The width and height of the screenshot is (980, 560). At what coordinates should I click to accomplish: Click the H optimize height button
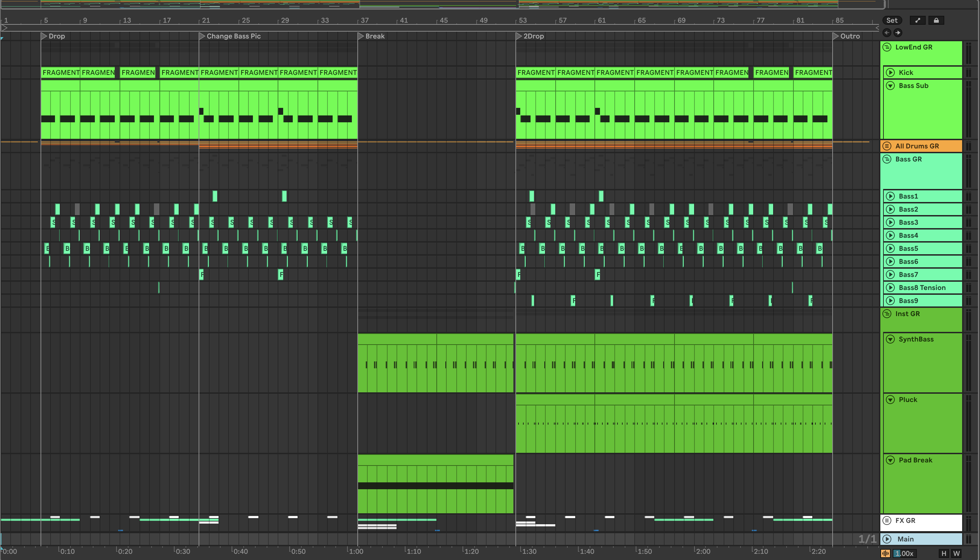coord(944,554)
